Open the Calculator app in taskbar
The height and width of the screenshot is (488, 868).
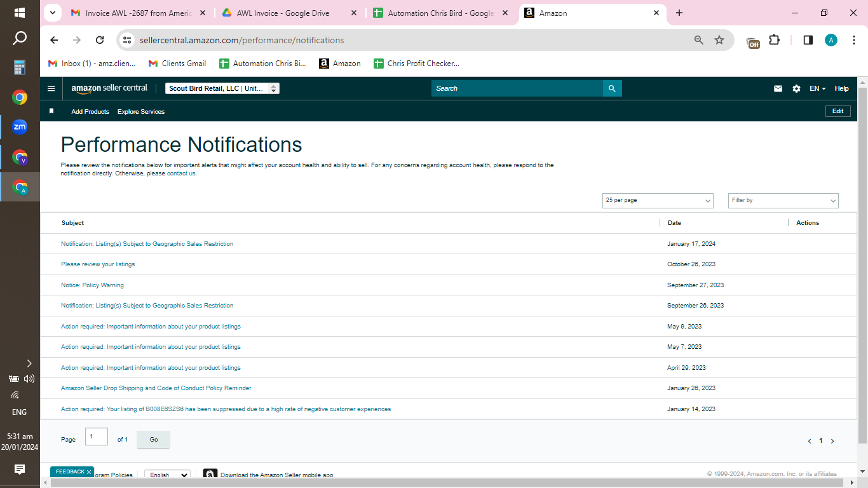tap(20, 67)
